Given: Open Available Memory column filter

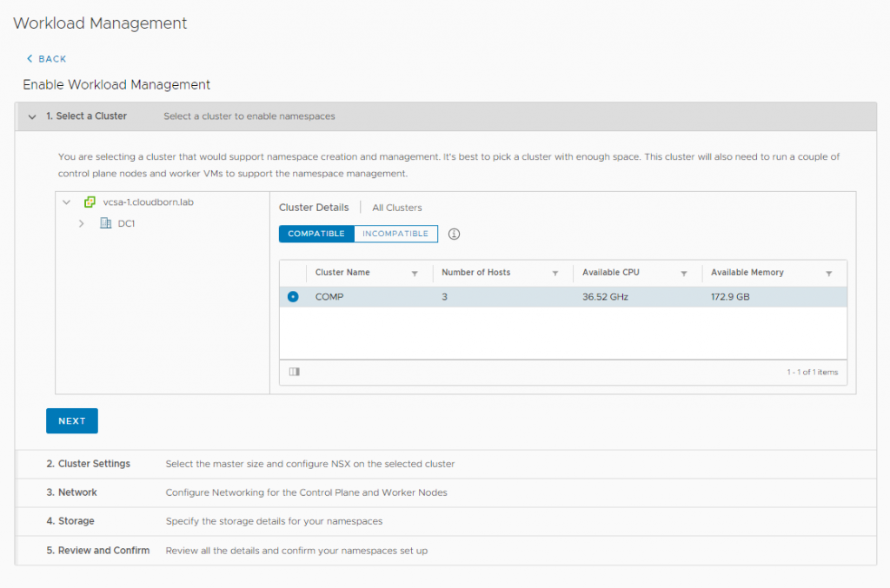Looking at the screenshot, I should coord(828,274).
